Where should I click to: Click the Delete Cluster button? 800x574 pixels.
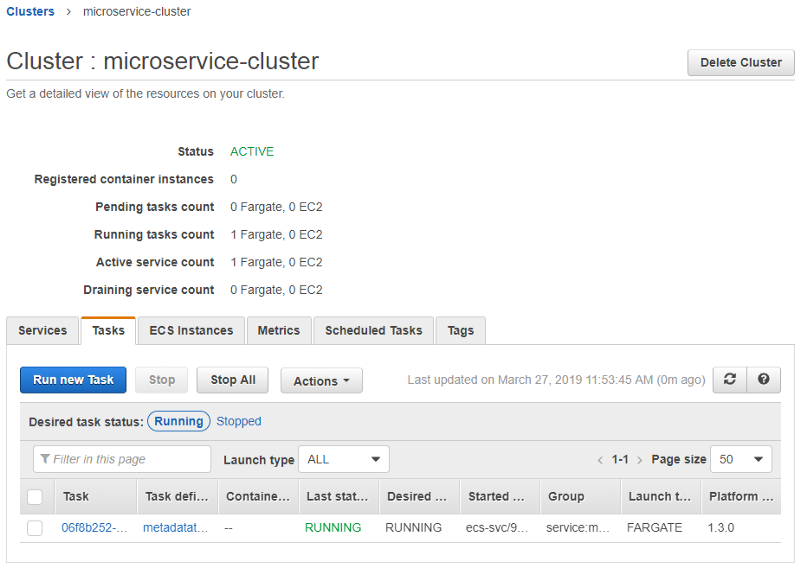point(741,62)
